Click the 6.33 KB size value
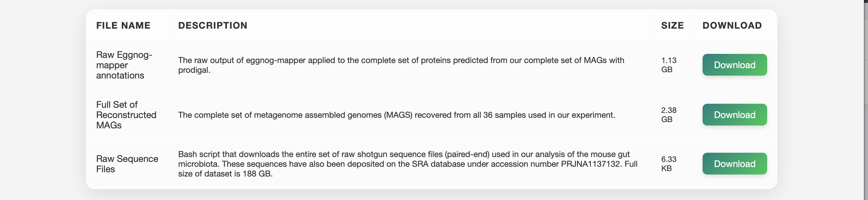 [x=669, y=164]
